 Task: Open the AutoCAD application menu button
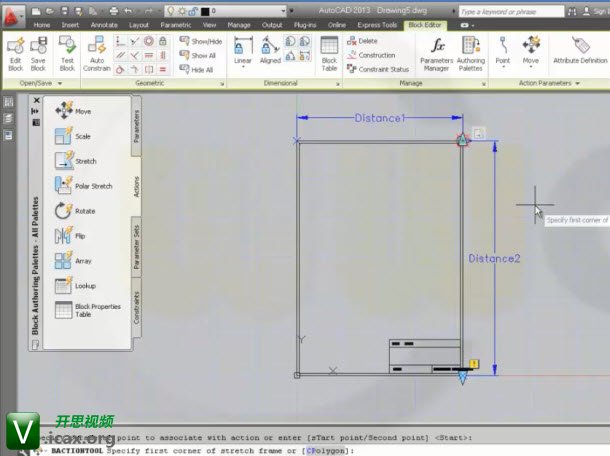point(13,16)
